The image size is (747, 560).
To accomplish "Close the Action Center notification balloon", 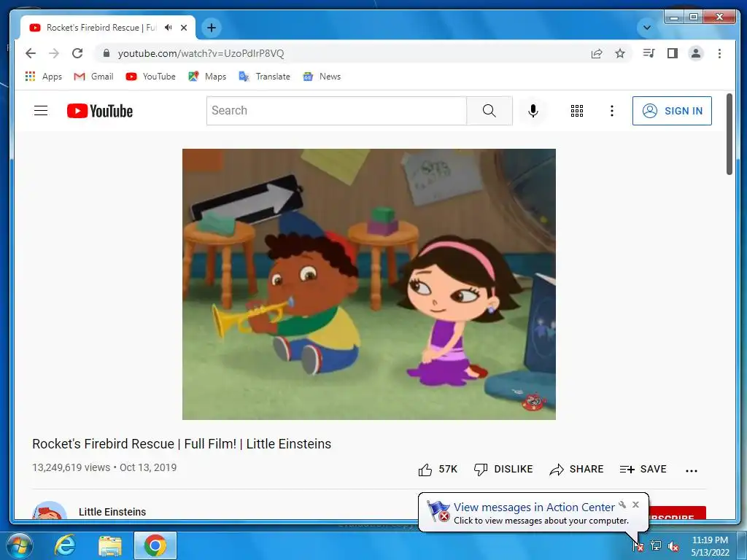I will [635, 505].
